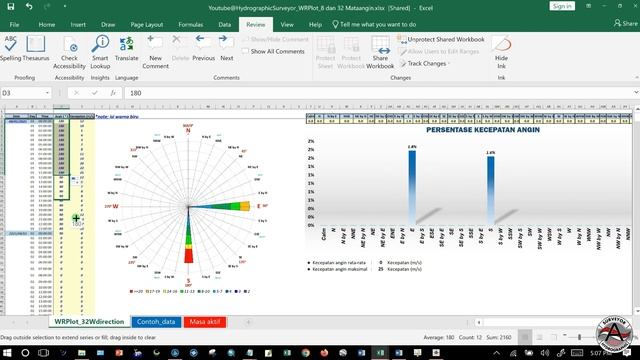Adjust the zoom slider handle
This screenshot has width=640, height=360.
click(x=579, y=337)
